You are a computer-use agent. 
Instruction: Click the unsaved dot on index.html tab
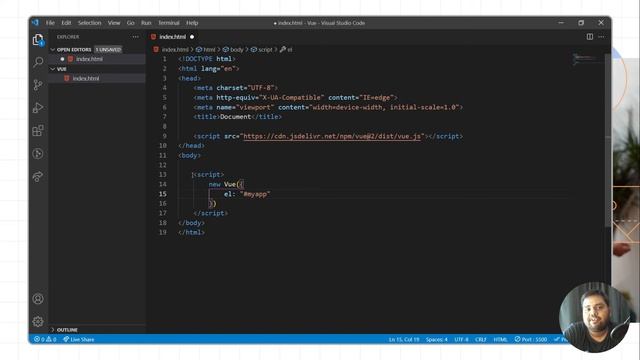coord(192,37)
